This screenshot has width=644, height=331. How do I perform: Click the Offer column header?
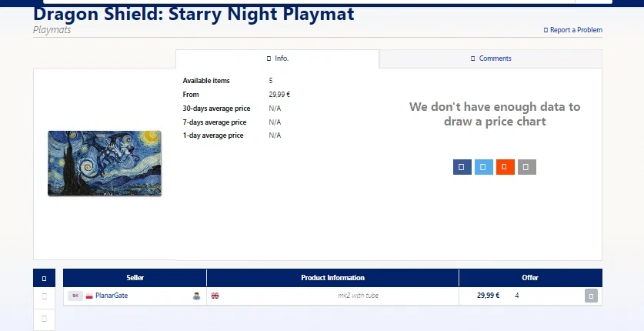point(530,278)
